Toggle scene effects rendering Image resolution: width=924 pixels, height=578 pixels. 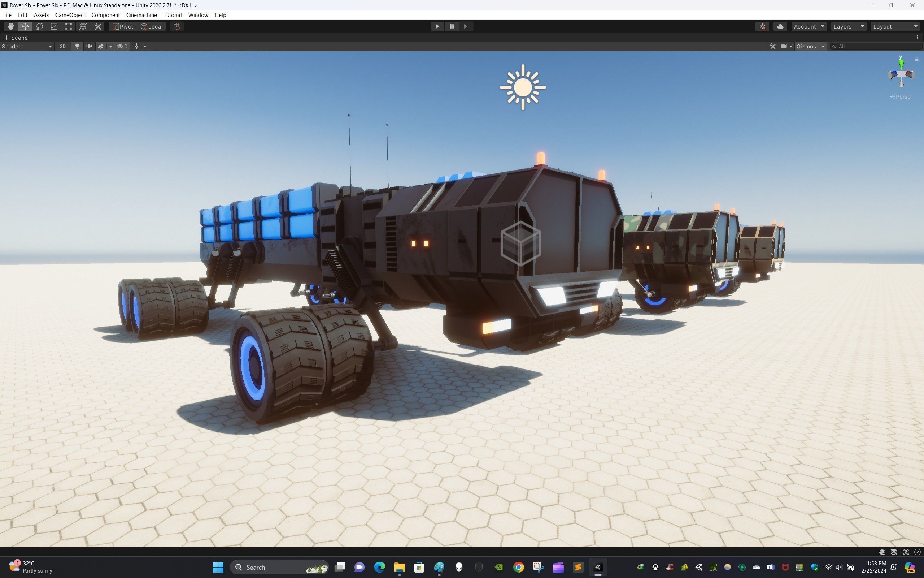tap(100, 46)
